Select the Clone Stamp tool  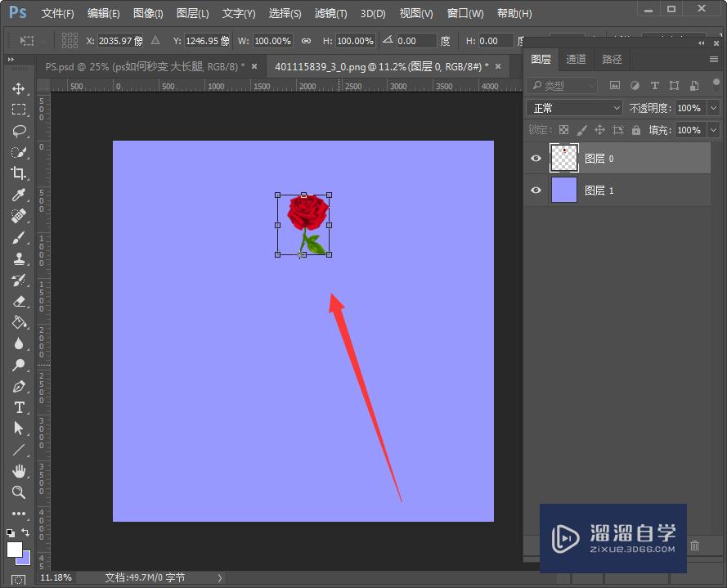click(x=19, y=258)
